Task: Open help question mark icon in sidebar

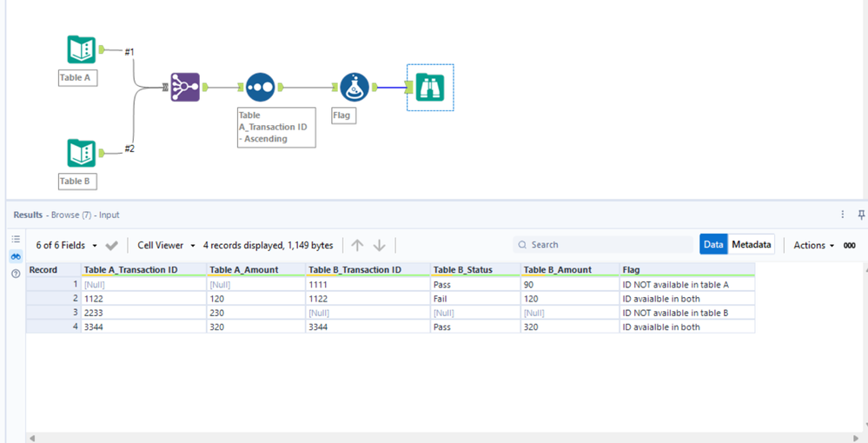Action: coord(16,274)
